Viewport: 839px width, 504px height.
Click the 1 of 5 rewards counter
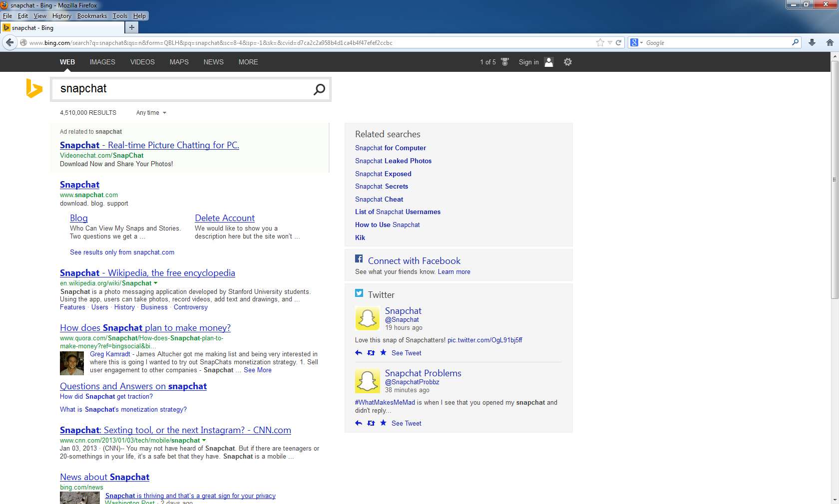coord(488,62)
